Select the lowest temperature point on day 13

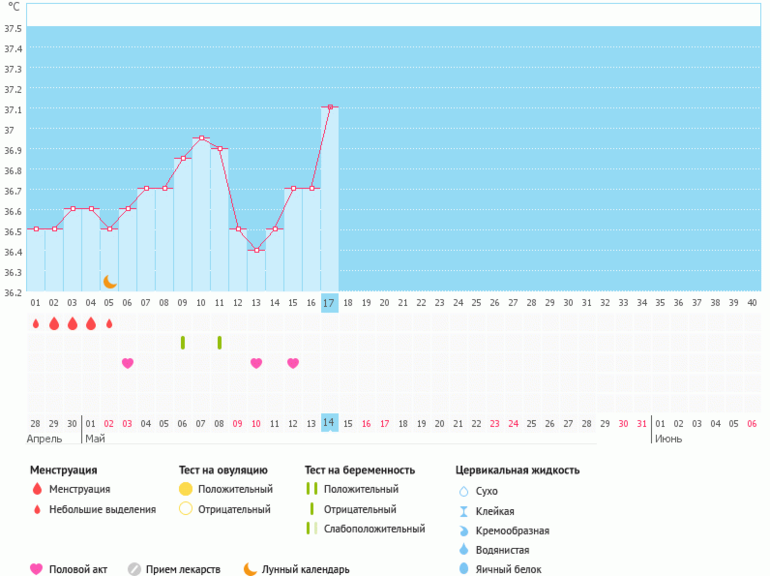pyautogui.click(x=256, y=250)
